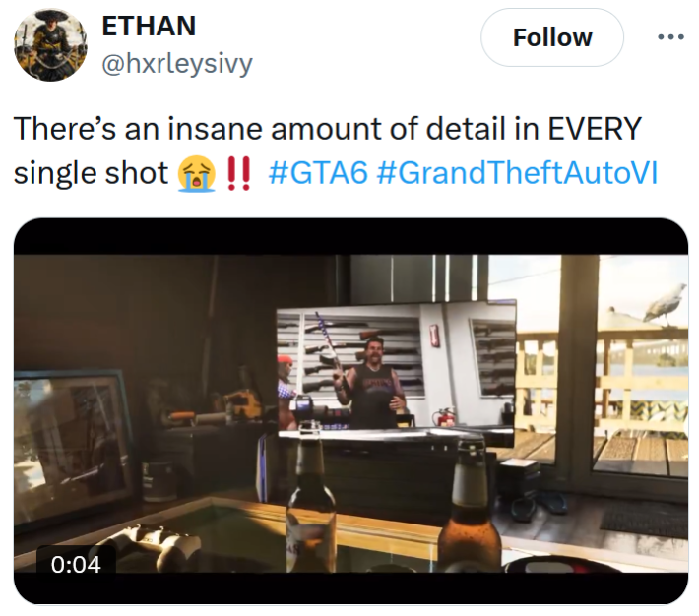The height and width of the screenshot is (616, 699).
Task: Click the Follow button
Action: 552,37
